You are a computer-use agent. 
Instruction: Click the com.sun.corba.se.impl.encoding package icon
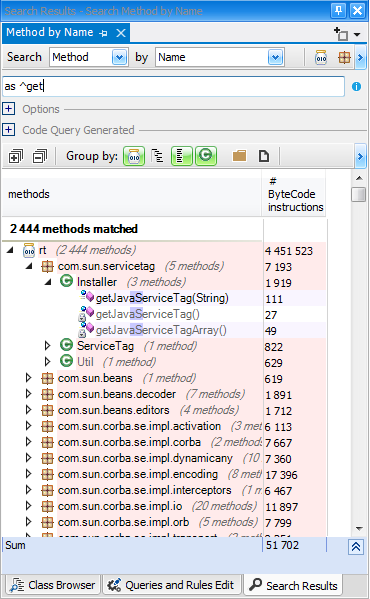[x=47, y=474]
